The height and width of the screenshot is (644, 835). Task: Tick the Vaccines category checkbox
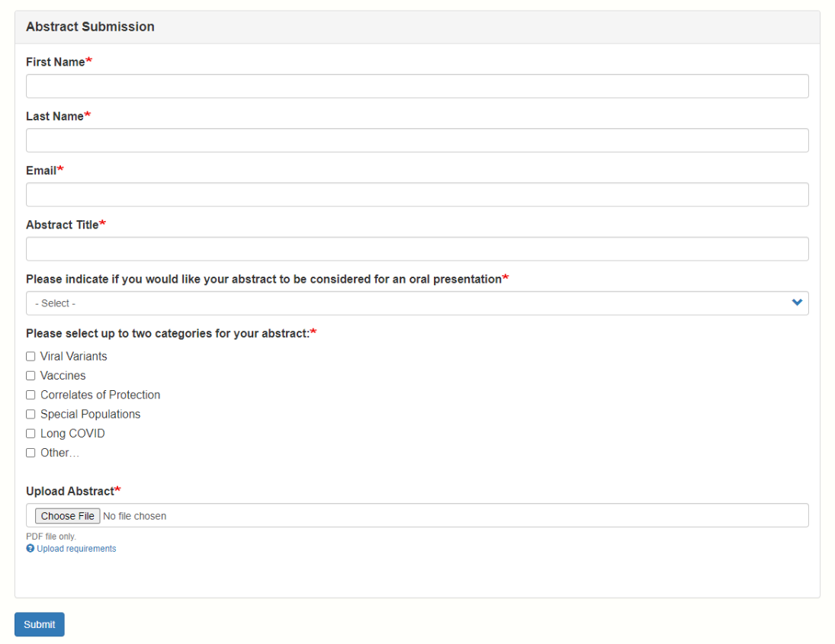[31, 376]
